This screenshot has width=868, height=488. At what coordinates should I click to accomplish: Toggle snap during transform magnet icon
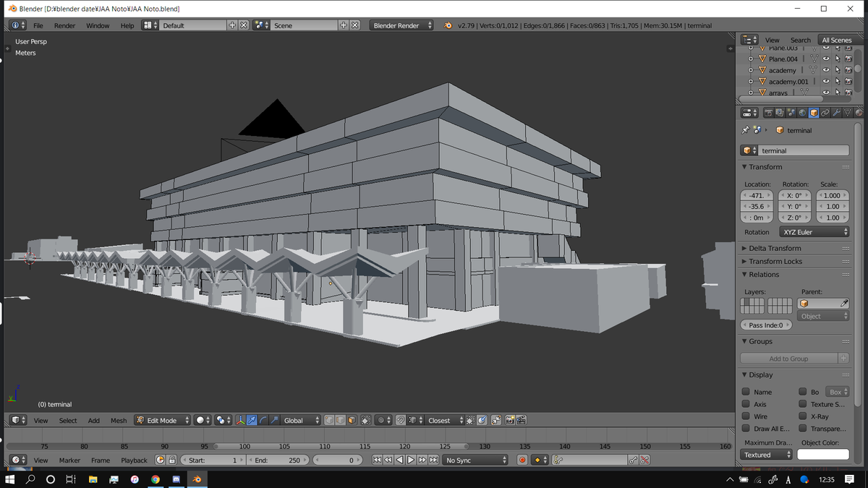(400, 420)
